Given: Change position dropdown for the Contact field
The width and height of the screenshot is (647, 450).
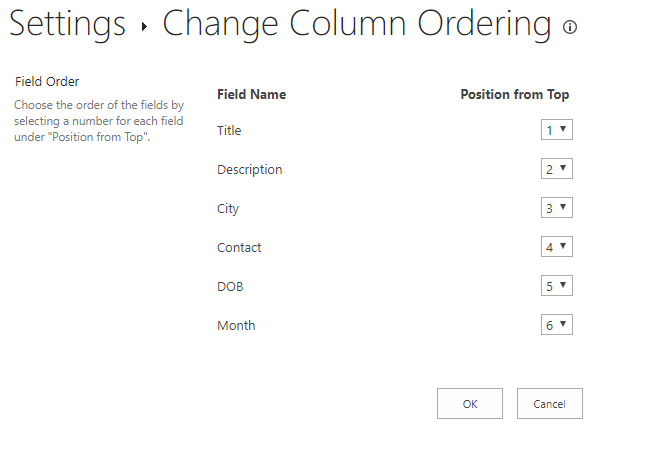Looking at the screenshot, I should pos(556,247).
